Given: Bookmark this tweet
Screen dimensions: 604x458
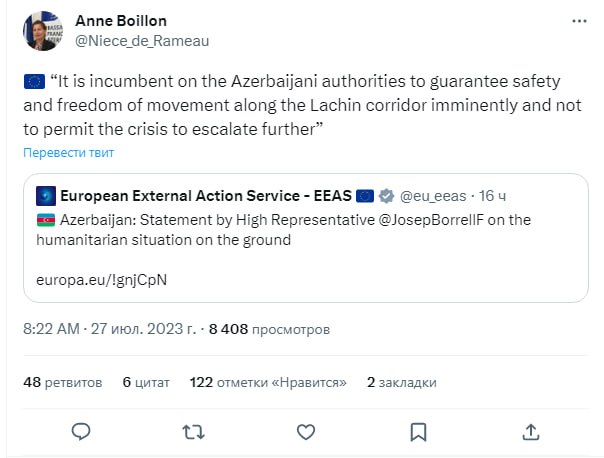Looking at the screenshot, I should coord(419,431).
